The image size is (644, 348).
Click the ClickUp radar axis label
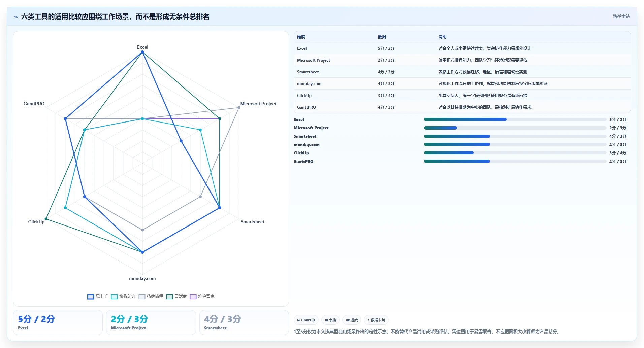36,222
